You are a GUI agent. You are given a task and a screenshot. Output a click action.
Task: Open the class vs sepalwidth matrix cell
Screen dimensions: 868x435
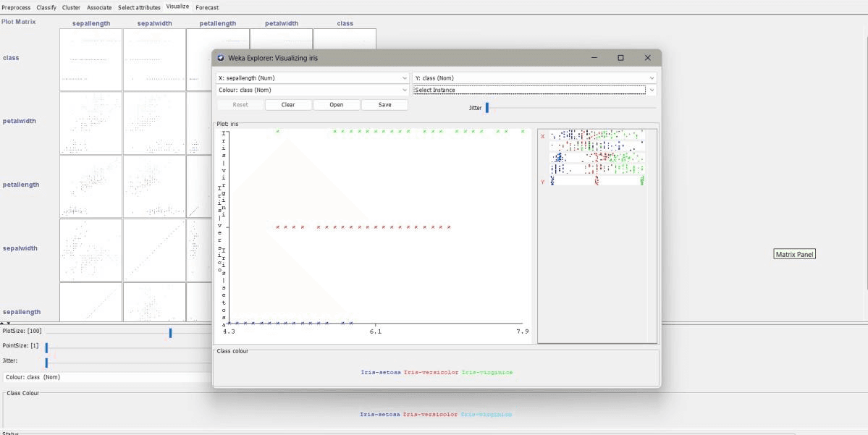tap(154, 60)
